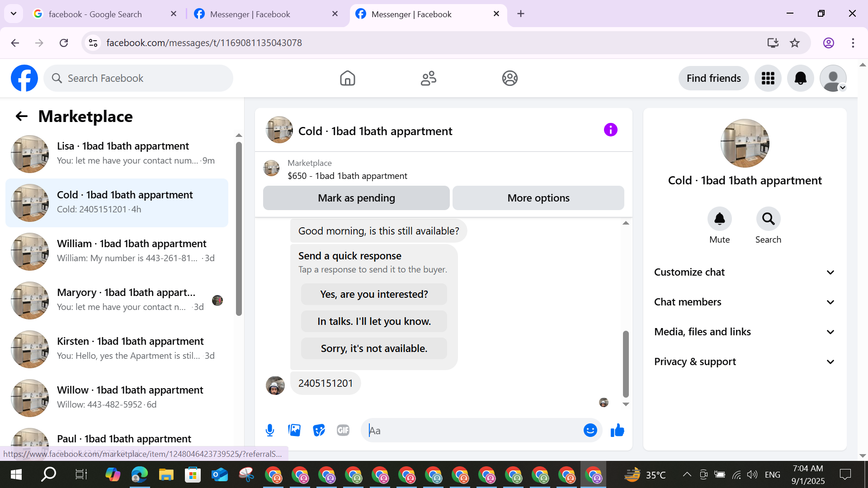868x488 pixels.
Task: Bookmark this page with star icon
Action: point(794,43)
